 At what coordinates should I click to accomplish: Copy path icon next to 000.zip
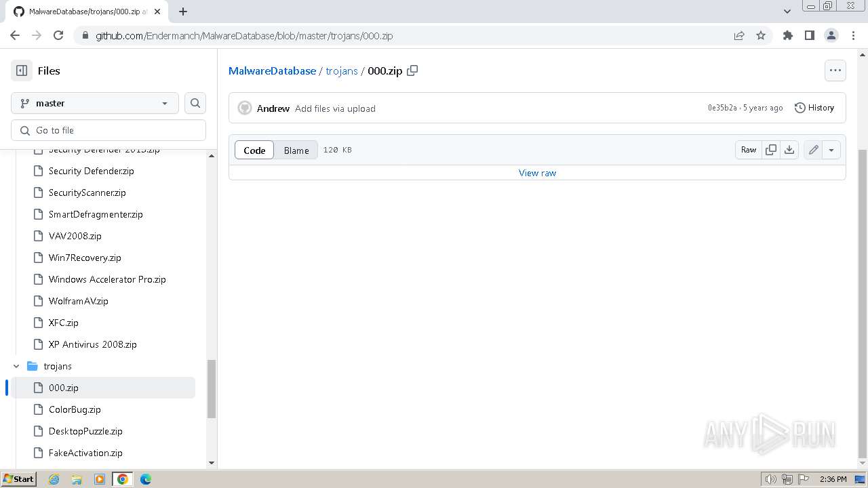click(412, 70)
